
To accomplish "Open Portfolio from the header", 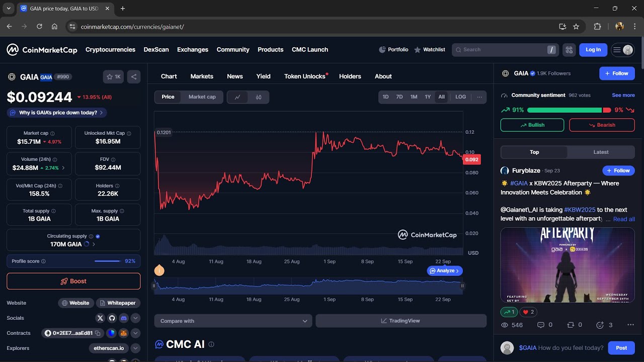I will pyautogui.click(x=393, y=49).
